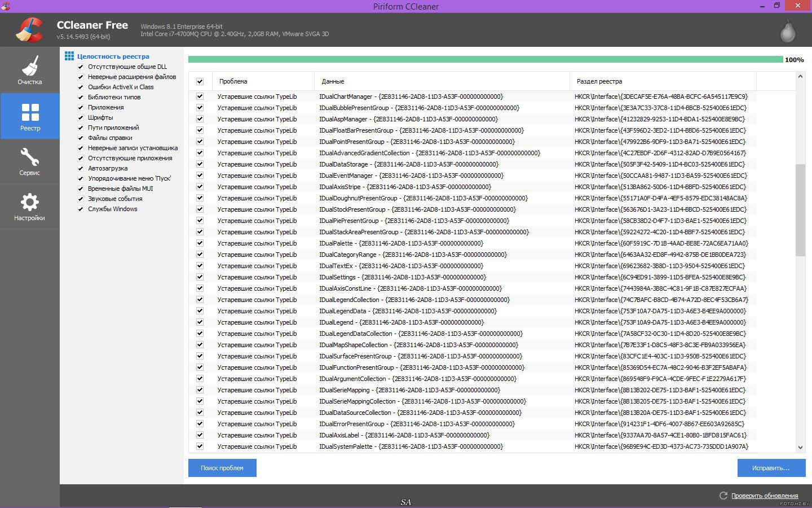This screenshot has width=812, height=508.
Task: Toggle the Шрифты checkbox
Action: [81, 117]
